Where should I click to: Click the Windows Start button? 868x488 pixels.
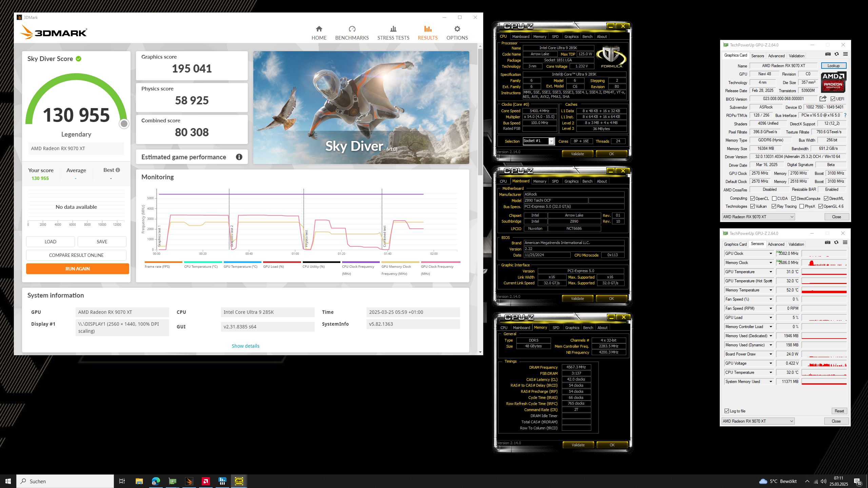click(x=8, y=481)
